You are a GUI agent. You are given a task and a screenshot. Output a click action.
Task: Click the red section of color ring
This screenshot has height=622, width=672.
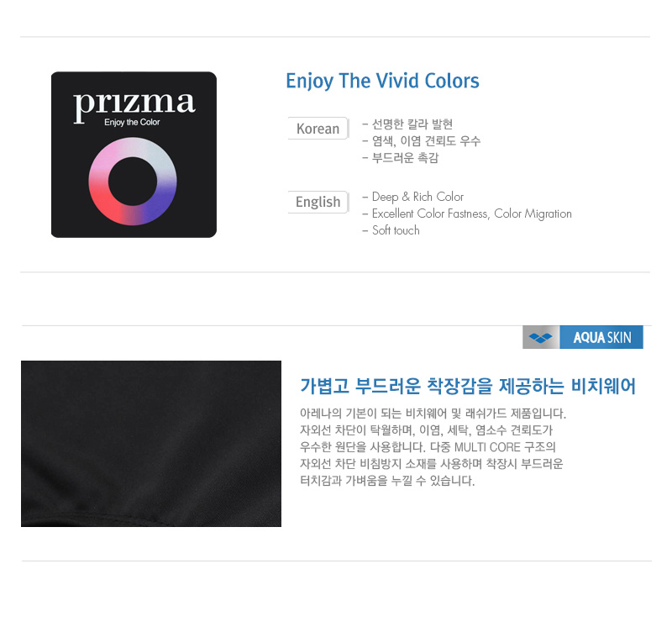point(106,201)
